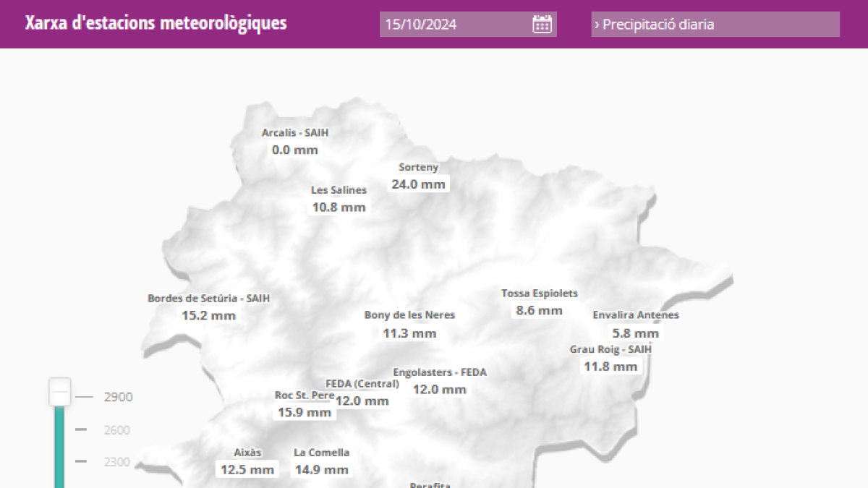Open La Comella station 14.9 mm
The width and height of the screenshot is (868, 488).
point(321,470)
